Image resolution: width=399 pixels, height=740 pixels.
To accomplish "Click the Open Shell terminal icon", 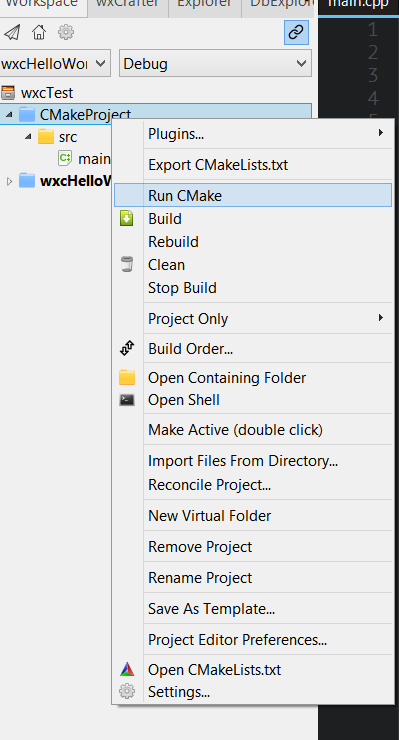I will (127, 400).
